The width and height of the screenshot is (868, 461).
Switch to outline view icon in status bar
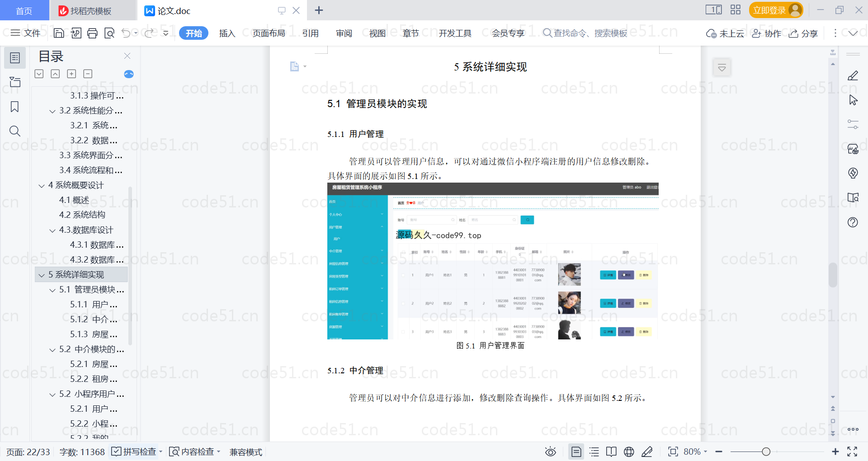[594, 452]
